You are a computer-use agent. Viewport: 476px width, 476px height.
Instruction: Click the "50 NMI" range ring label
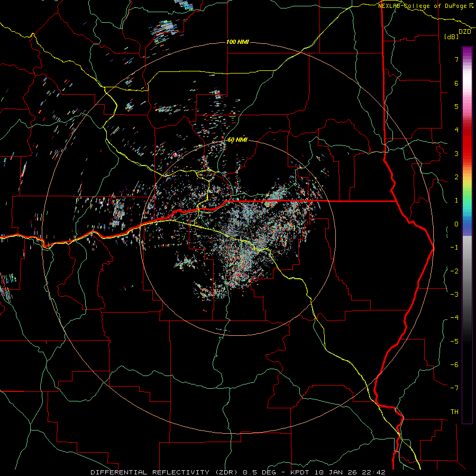click(237, 140)
